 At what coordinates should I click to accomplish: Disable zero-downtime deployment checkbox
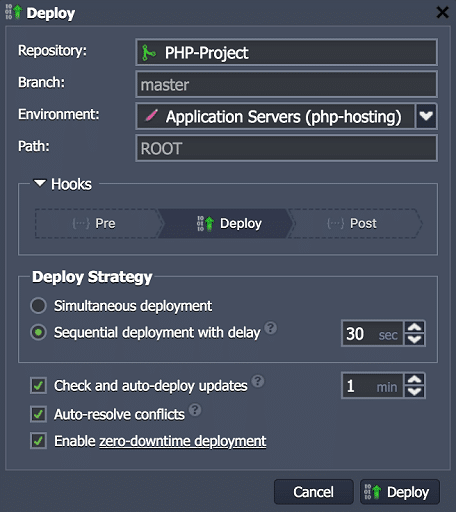coord(38,441)
